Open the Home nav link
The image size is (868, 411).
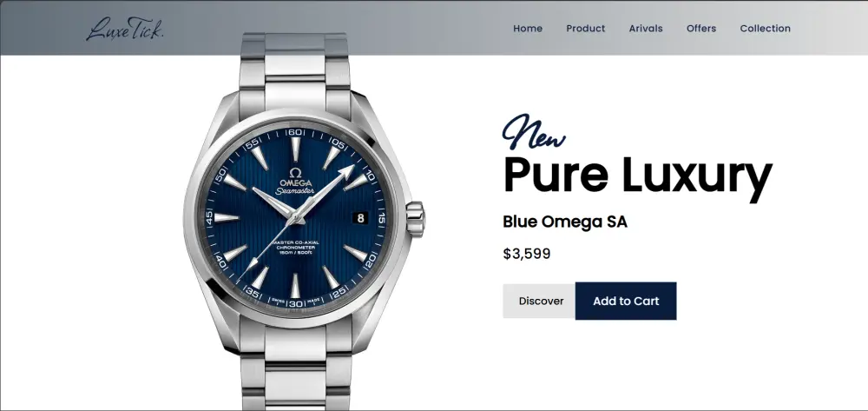click(528, 29)
